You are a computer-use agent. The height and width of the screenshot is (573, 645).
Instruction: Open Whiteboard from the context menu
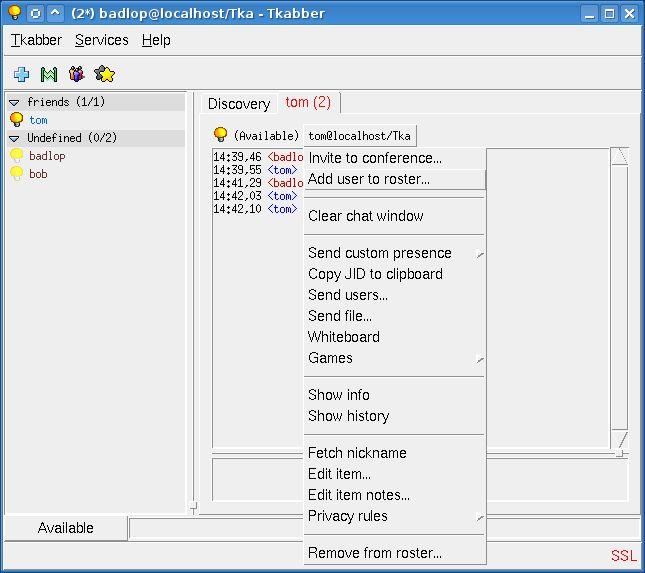[394, 336]
